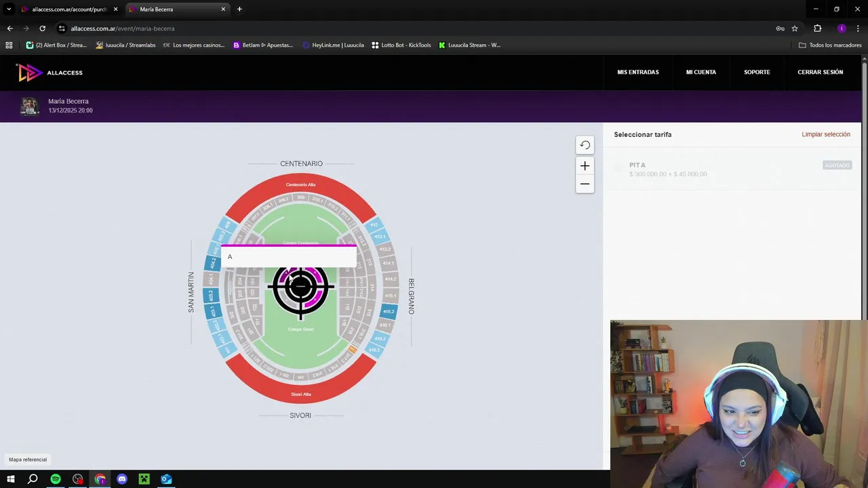Close the María Becerra tab
868x488 pixels.
[223, 9]
